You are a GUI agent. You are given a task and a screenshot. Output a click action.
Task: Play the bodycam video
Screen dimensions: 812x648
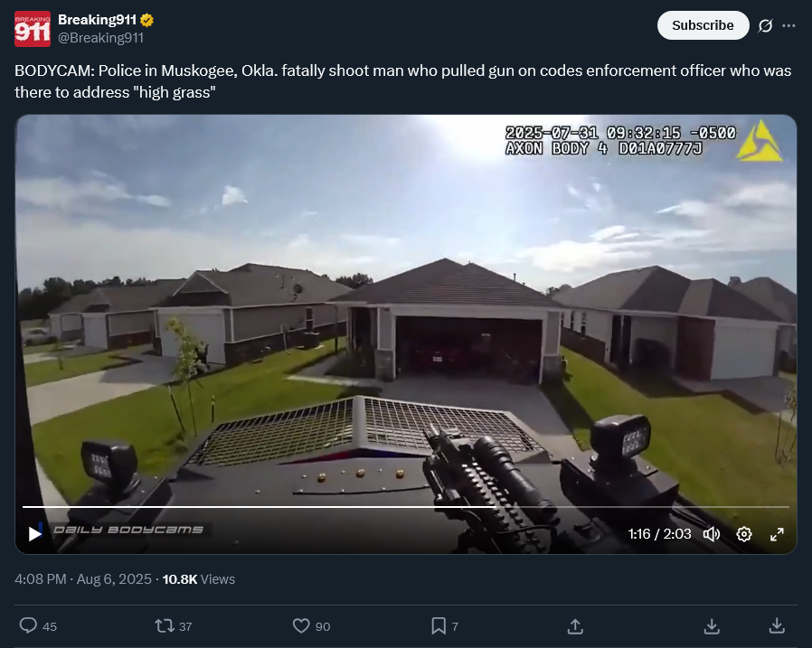[34, 533]
